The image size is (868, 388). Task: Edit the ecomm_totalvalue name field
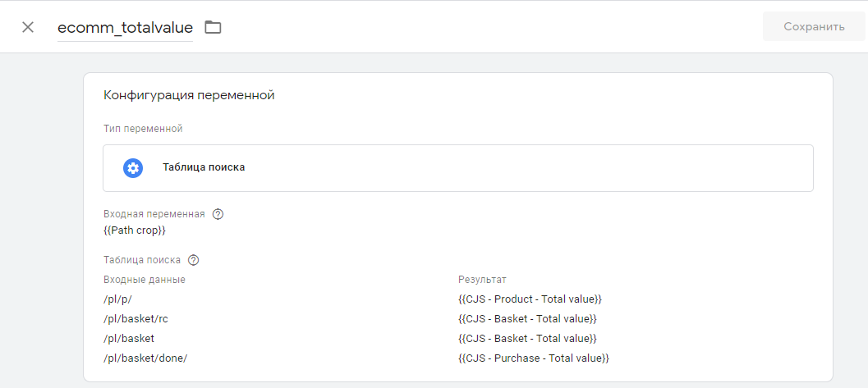click(125, 28)
